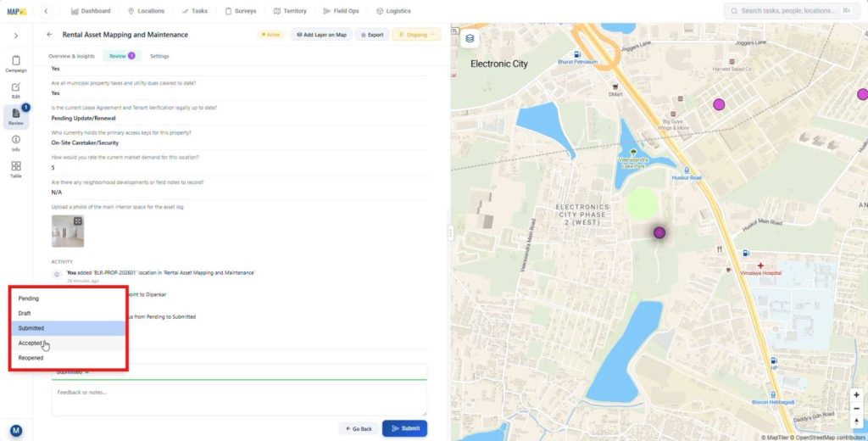Screen dimensions: 868x441
Task: Click 'Pending Update/Renewal' answer text
Action: pyautogui.click(x=84, y=118)
